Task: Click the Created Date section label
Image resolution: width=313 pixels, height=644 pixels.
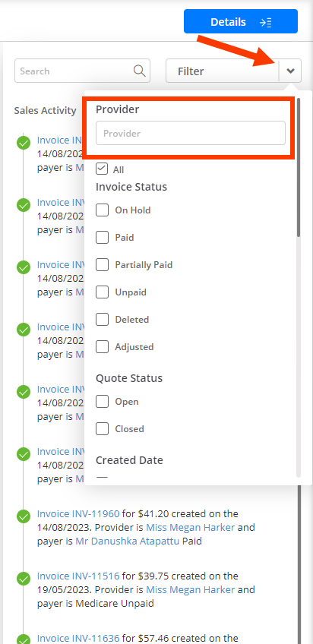Action: pyautogui.click(x=129, y=460)
